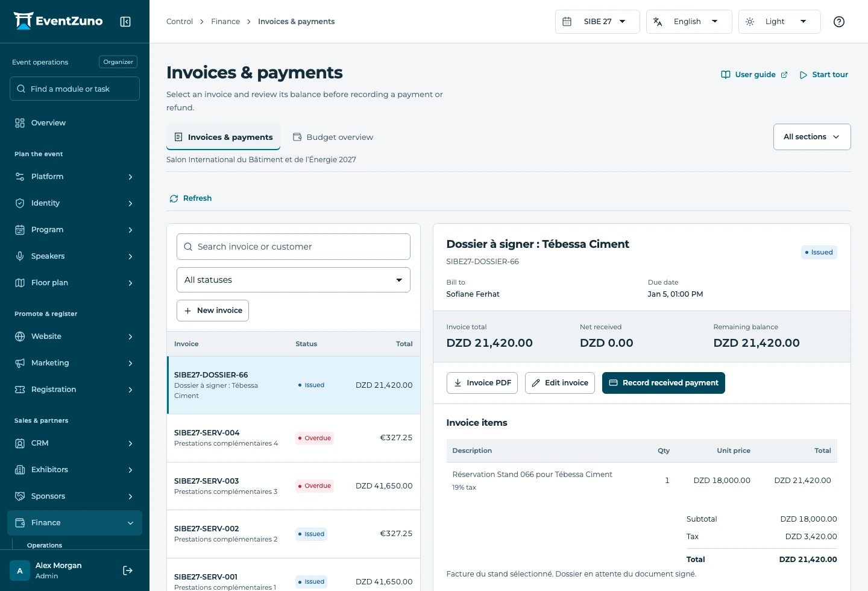Open the Light theme dropdown

779,22
